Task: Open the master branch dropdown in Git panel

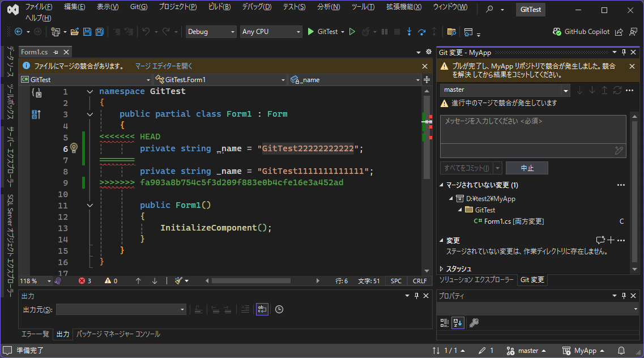Action: (565, 90)
